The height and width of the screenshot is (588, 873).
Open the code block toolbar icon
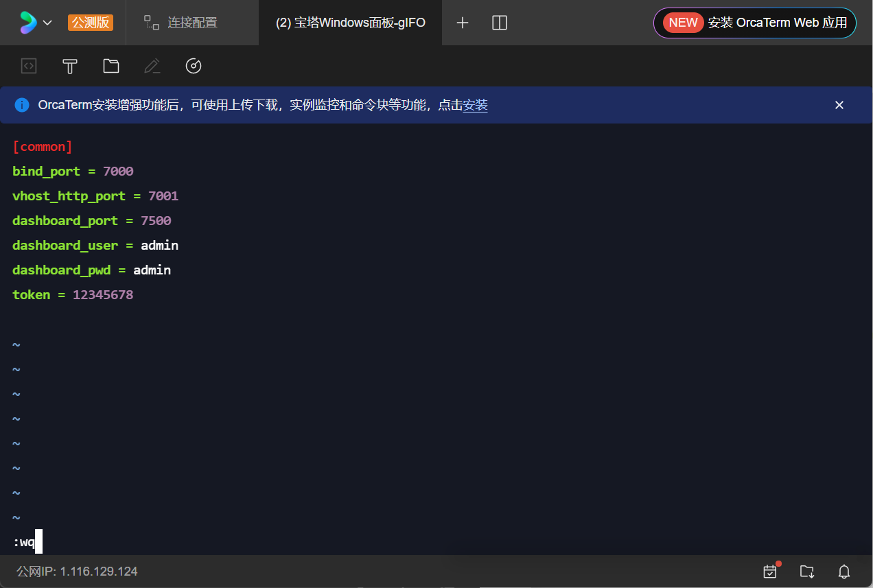pyautogui.click(x=29, y=66)
